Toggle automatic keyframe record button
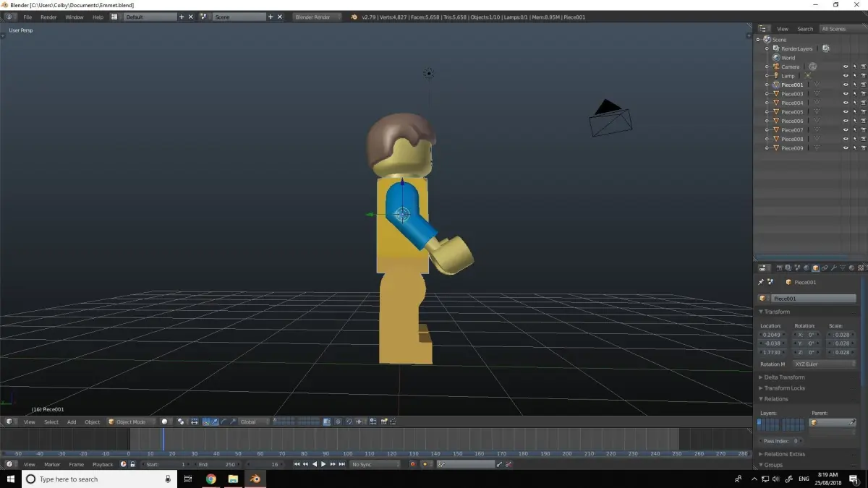 [x=413, y=464]
